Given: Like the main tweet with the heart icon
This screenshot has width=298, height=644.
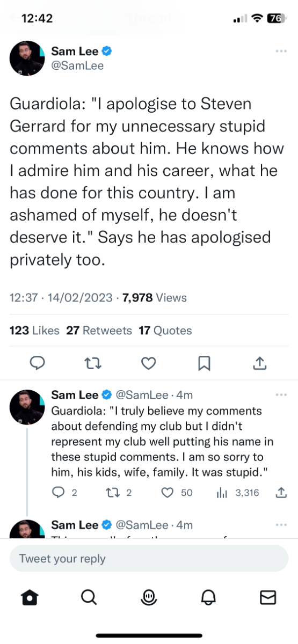Looking at the screenshot, I should coord(148,364).
